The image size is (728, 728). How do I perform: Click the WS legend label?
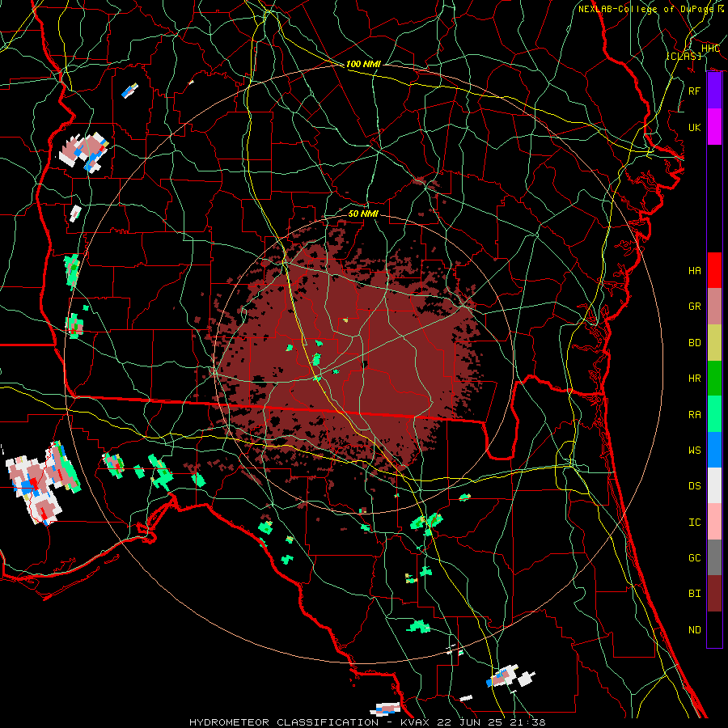[695, 451]
